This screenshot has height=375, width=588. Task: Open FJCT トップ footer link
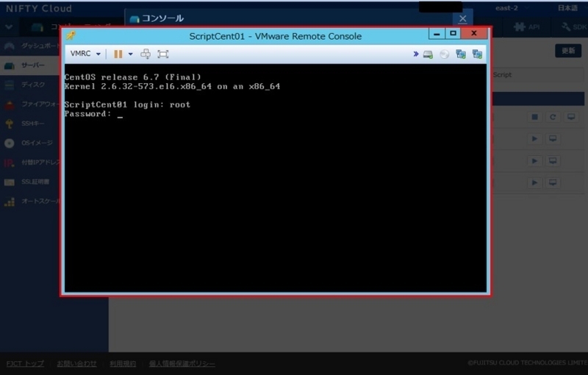[25, 363]
